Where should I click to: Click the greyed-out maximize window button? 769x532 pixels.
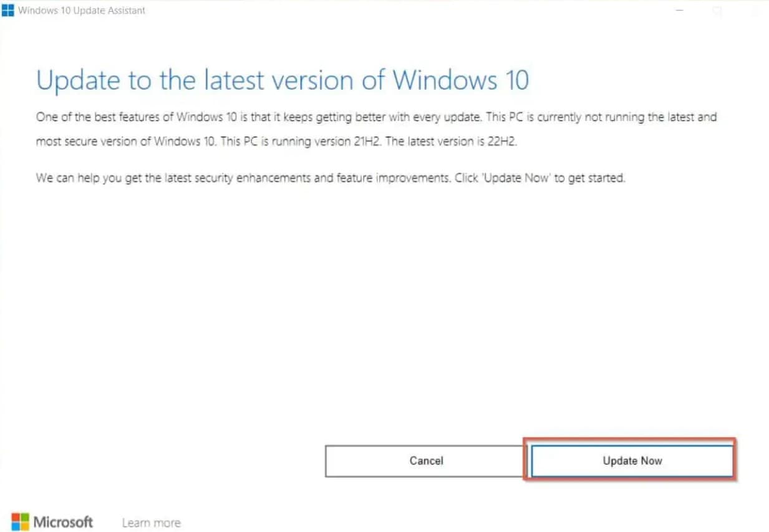pos(717,11)
